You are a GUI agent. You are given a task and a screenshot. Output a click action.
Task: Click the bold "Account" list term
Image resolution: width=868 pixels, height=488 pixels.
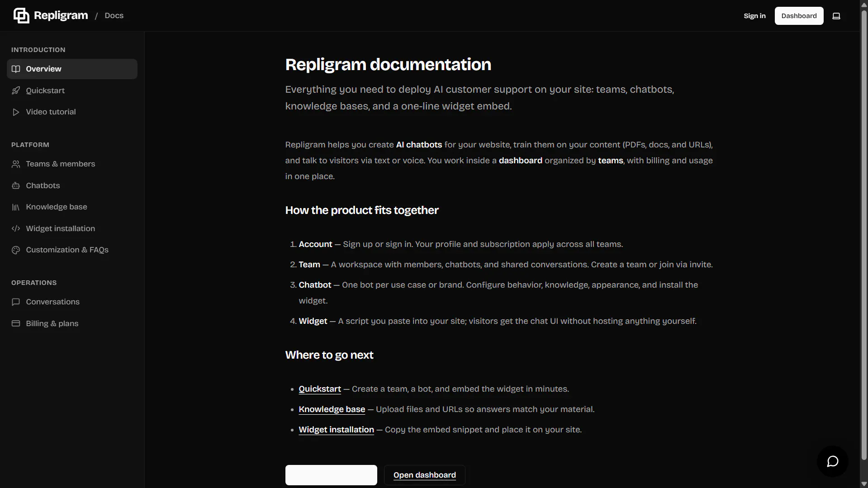315,244
